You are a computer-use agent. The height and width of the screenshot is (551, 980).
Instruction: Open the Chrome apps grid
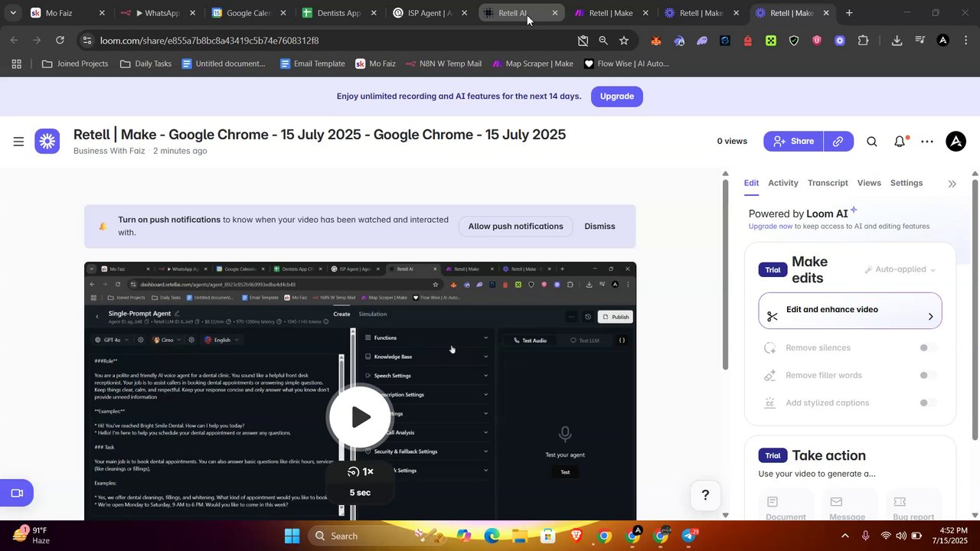16,64
